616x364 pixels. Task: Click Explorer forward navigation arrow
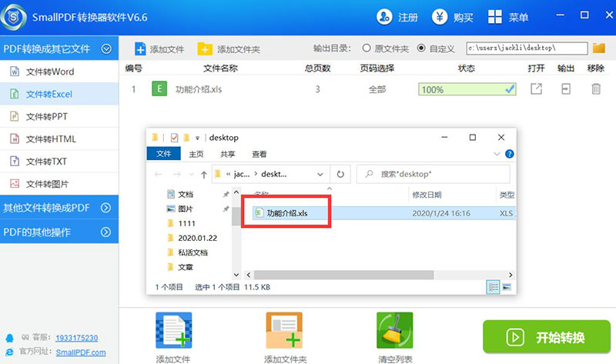pyautogui.click(x=177, y=174)
